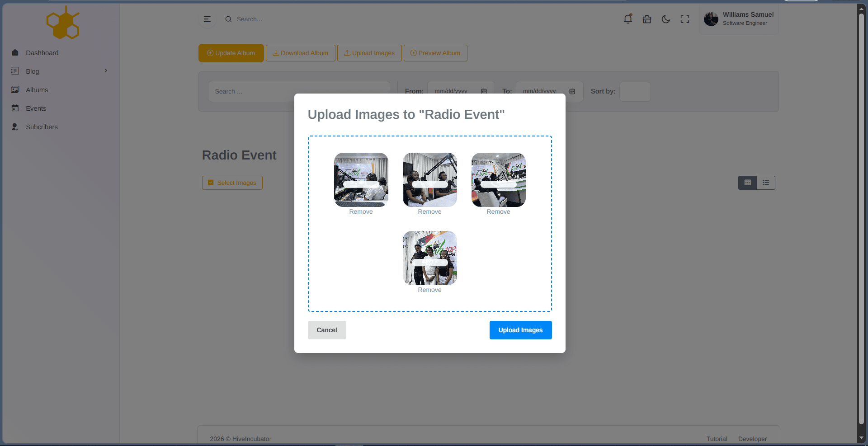868x446 pixels.
Task: Cancel the upload dialog
Action: [327, 330]
